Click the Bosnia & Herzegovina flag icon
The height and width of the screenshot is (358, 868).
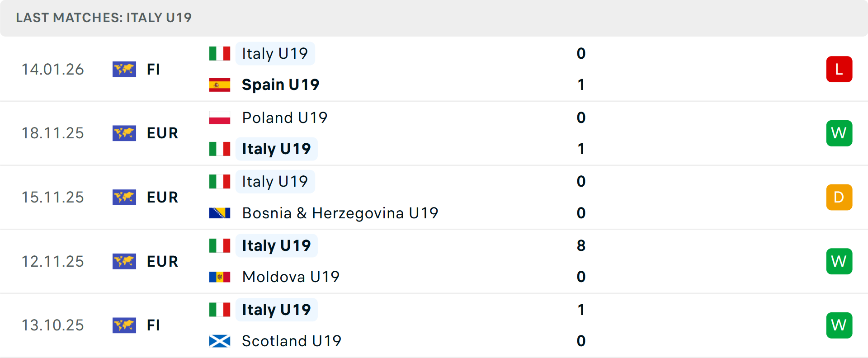point(220,213)
